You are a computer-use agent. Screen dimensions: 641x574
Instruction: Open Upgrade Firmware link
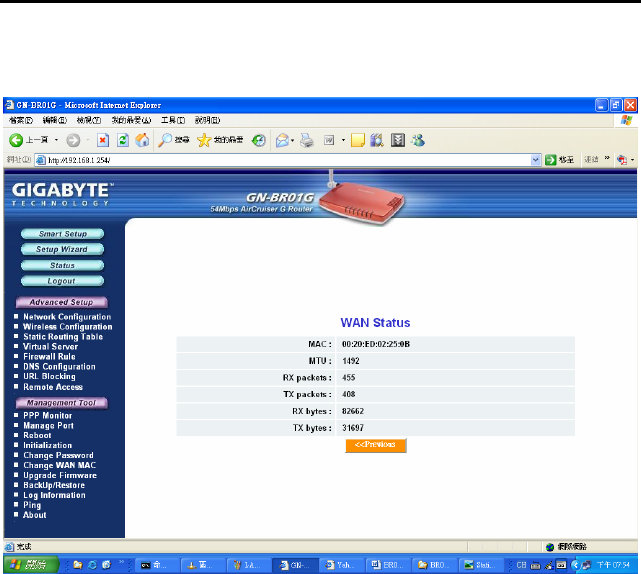pos(60,475)
